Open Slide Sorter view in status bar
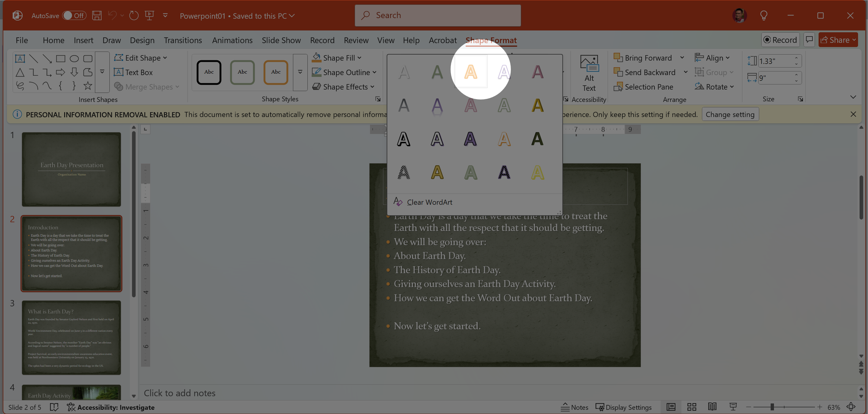The height and width of the screenshot is (414, 868). click(691, 407)
